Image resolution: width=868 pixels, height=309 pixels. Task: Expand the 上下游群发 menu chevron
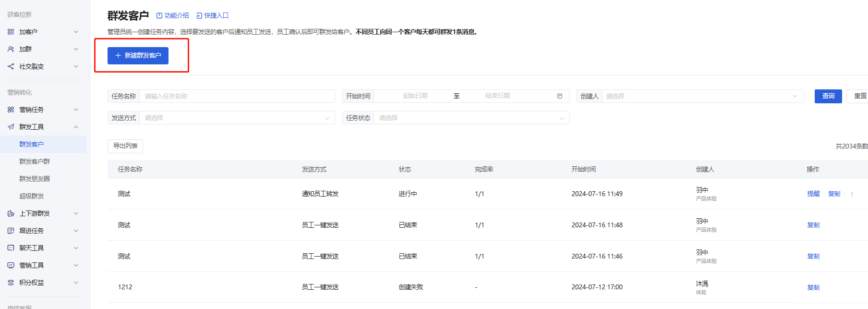click(76, 213)
